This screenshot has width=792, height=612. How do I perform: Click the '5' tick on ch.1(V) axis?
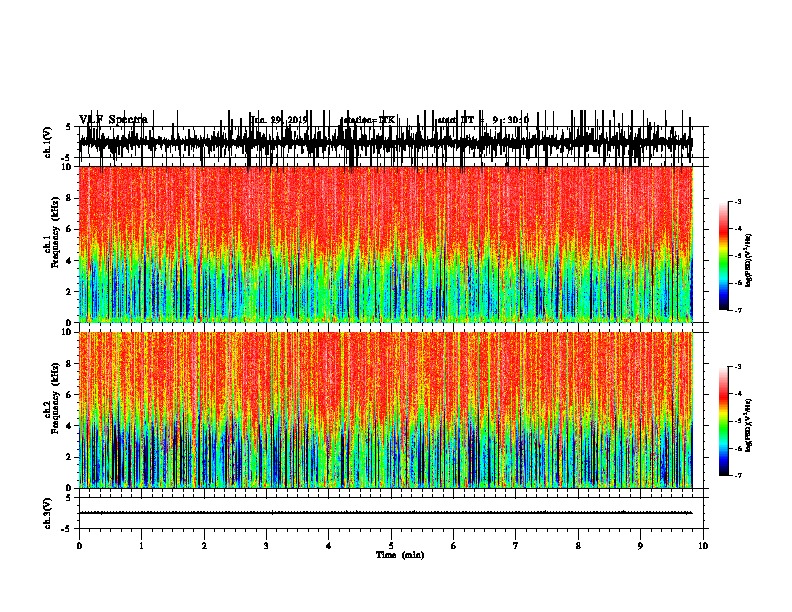(x=69, y=127)
